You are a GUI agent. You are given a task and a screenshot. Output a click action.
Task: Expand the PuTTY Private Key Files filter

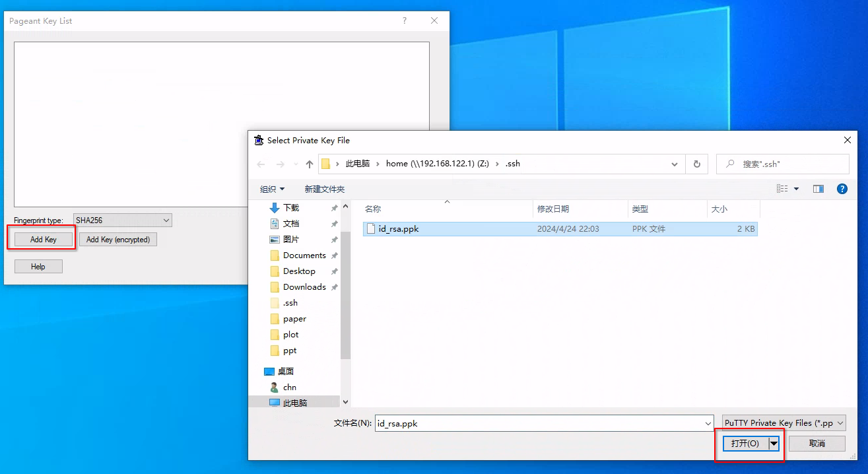pos(784,423)
